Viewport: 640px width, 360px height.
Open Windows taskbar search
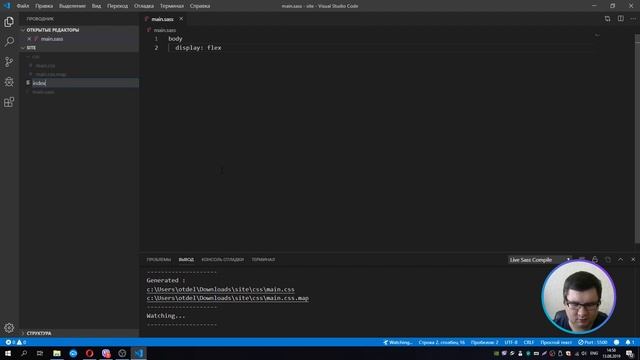click(x=24, y=353)
